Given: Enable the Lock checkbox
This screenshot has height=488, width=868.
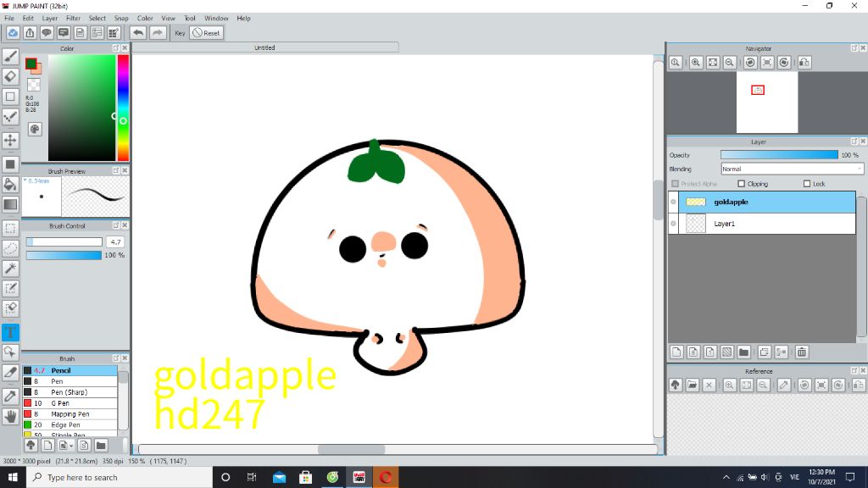Looking at the screenshot, I should 807,184.
